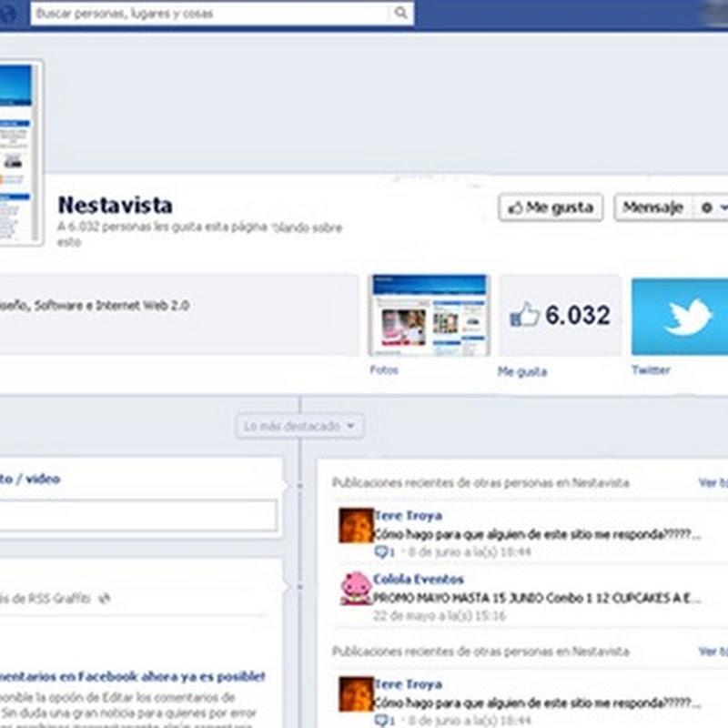This screenshot has width=728, height=728.
Task: Click first 'Publicaciones recientes de otras personas' header
Action: 480,483
